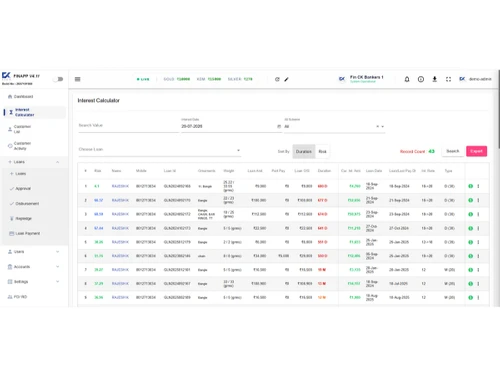Click the green info icon in row 3
The width and height of the screenshot is (500, 375).
click(471, 214)
